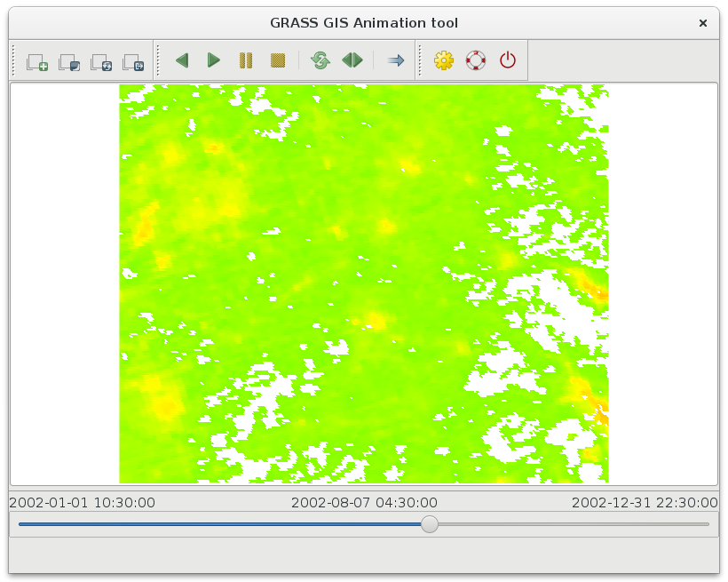Click the time slider handle
The height and width of the screenshot is (582, 728).
tap(430, 524)
